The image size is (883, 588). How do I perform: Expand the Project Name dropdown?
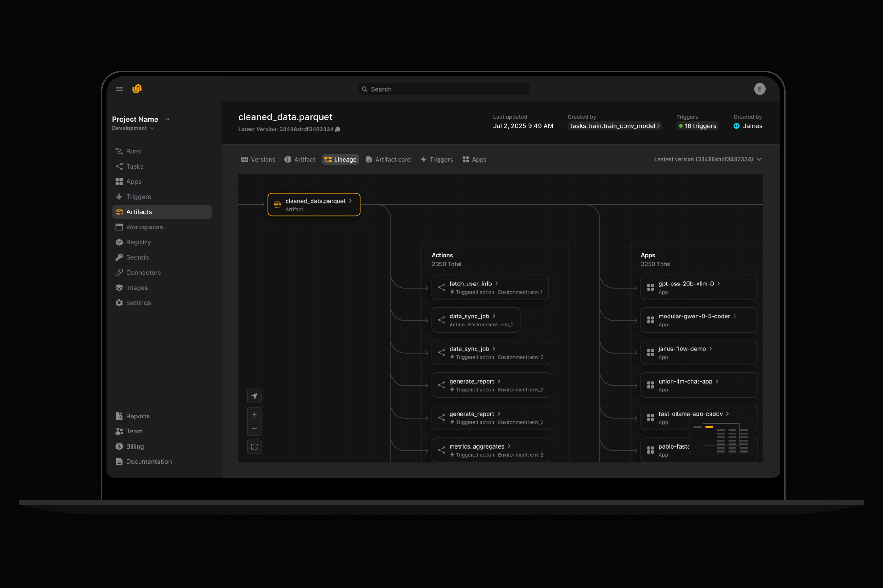pyautogui.click(x=167, y=119)
